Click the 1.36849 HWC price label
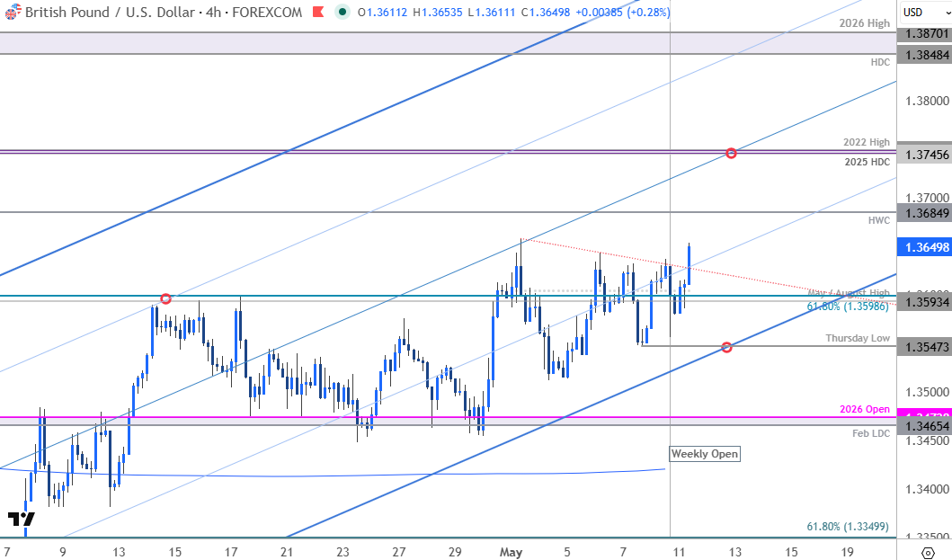 click(x=924, y=213)
